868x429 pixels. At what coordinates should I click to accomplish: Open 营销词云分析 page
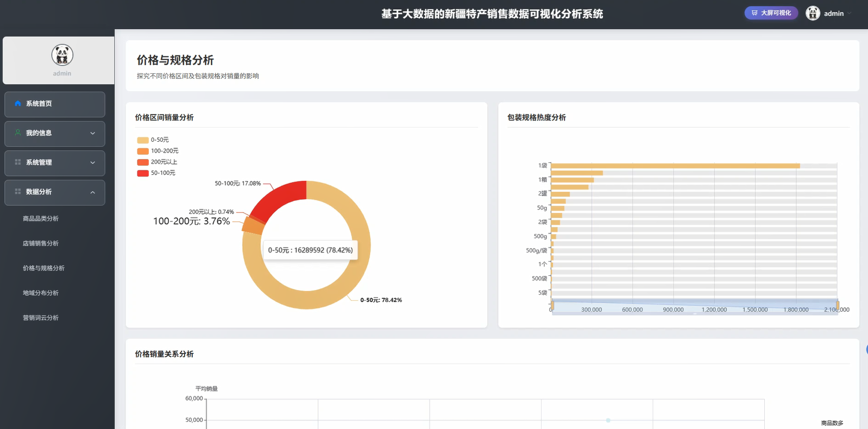coord(41,318)
